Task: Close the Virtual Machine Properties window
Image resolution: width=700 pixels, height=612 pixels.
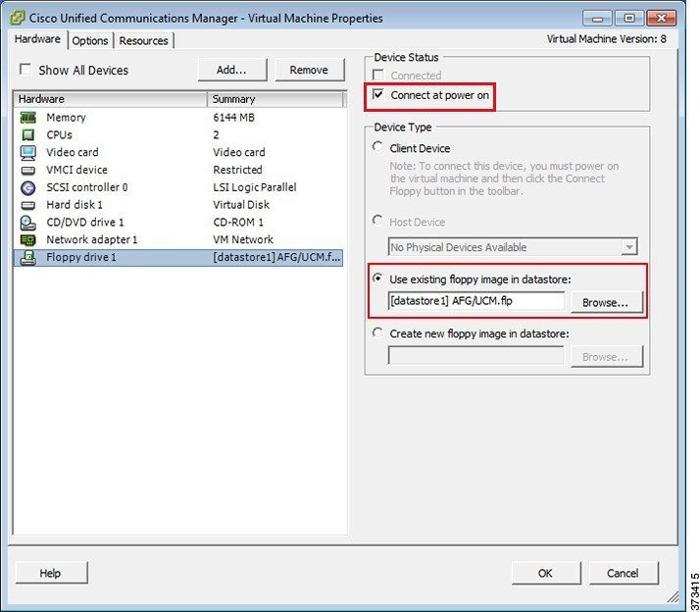Action: 662,19
